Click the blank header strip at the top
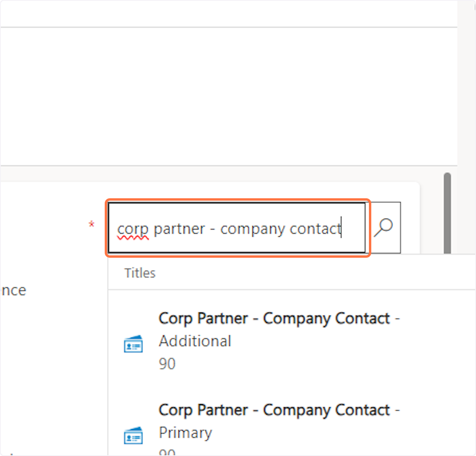The image size is (476, 456). [x=228, y=13]
